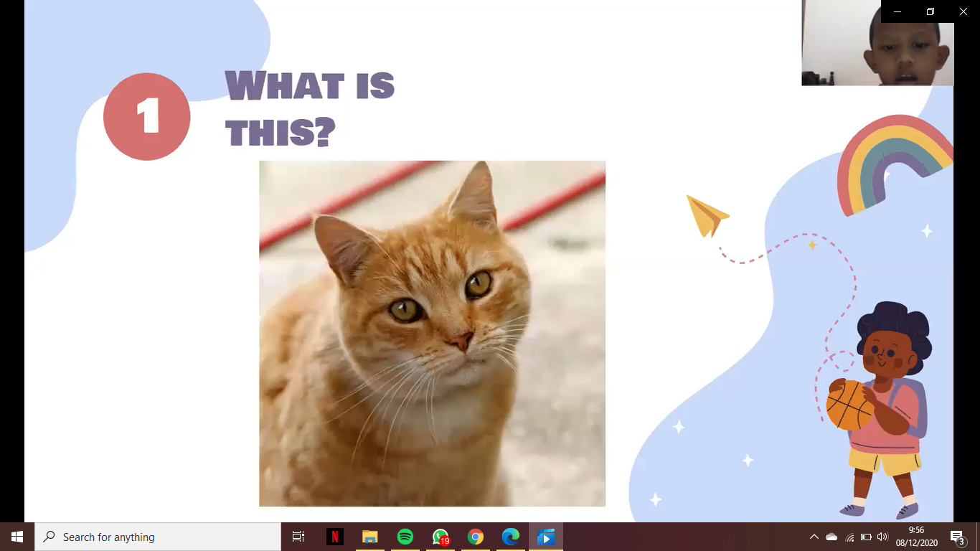The width and height of the screenshot is (980, 551).
Task: Click the Windows Start button
Action: tap(17, 537)
